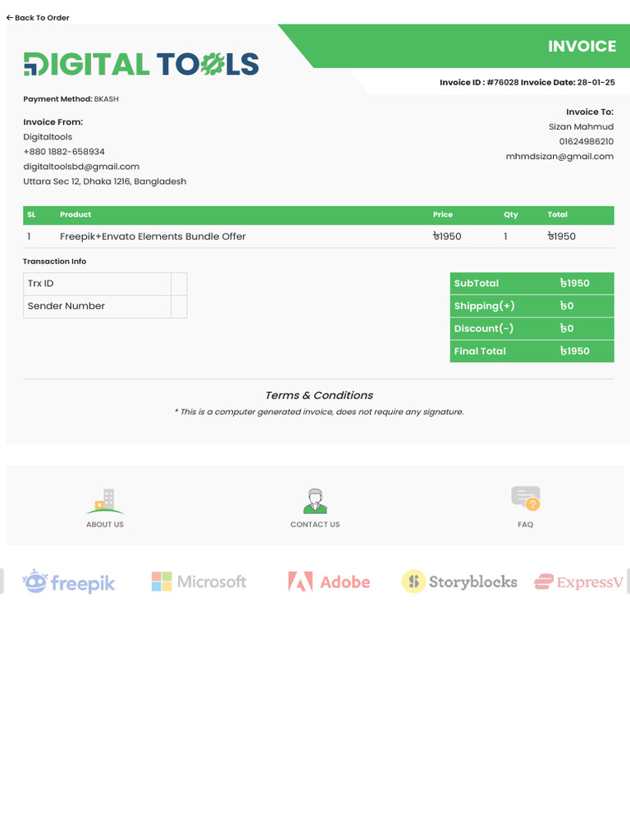Click the mhmdsizan@gmail.com email
Screen dimensions: 630x840
click(x=559, y=157)
